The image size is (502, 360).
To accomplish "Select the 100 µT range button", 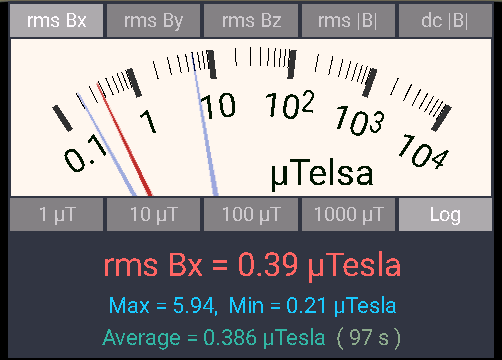I will click(x=251, y=214).
